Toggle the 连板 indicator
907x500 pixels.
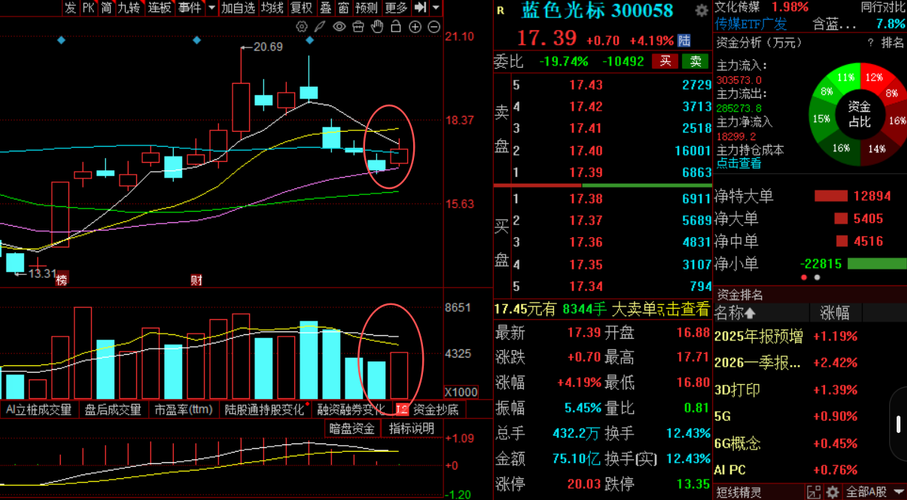coord(158,8)
